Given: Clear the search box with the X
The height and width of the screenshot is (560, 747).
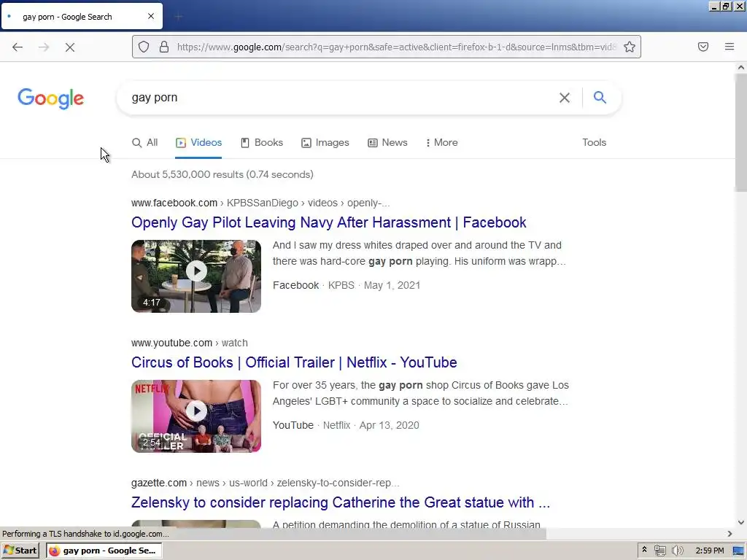Looking at the screenshot, I should [x=565, y=98].
